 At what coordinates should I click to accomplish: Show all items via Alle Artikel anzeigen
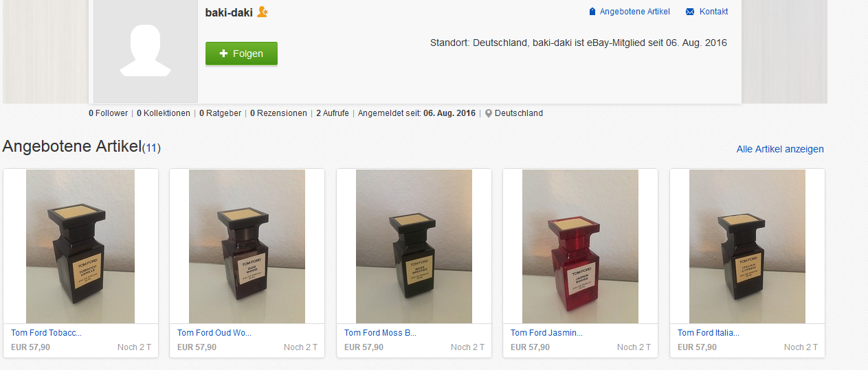(x=780, y=149)
